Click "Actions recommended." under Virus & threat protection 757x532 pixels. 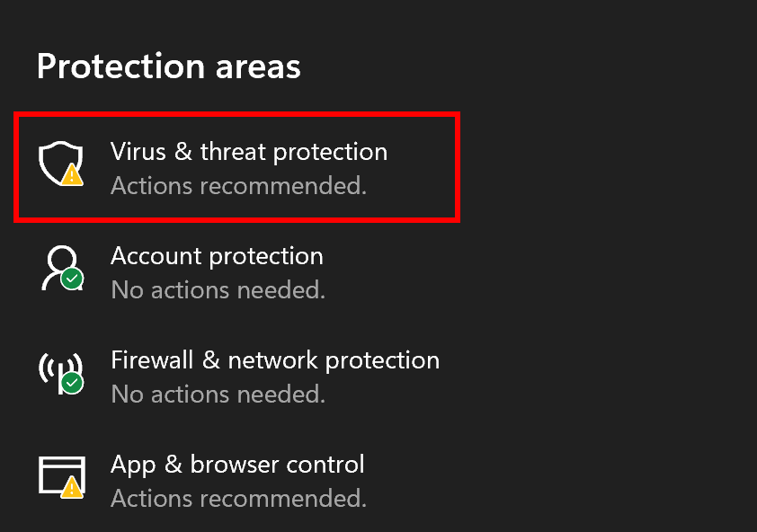[238, 186]
